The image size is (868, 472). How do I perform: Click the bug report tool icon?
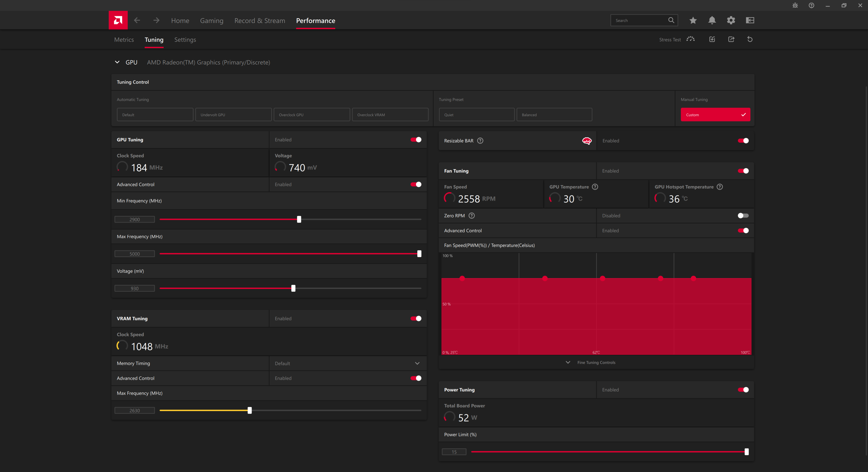795,5
